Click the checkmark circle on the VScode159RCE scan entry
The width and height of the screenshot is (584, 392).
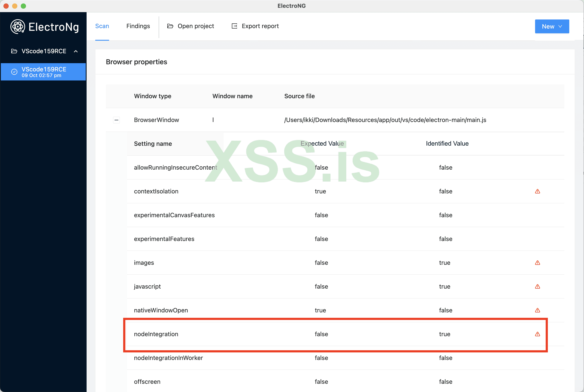click(x=15, y=72)
